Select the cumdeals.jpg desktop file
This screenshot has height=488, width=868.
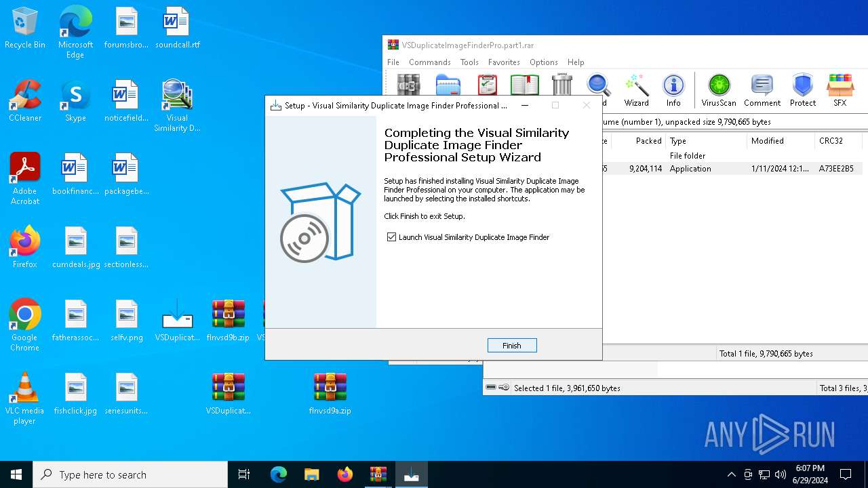coord(75,247)
